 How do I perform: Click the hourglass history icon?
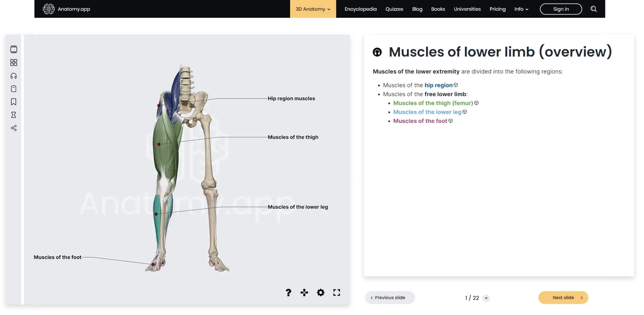(x=13, y=115)
